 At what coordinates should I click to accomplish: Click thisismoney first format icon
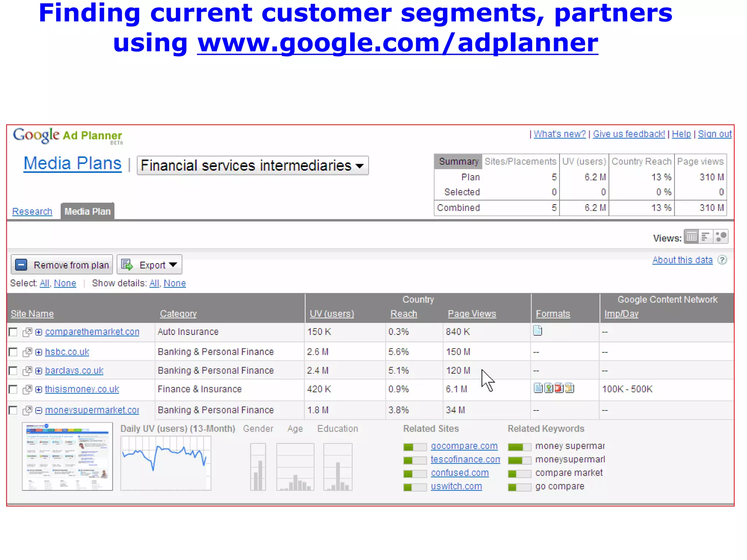(538, 388)
